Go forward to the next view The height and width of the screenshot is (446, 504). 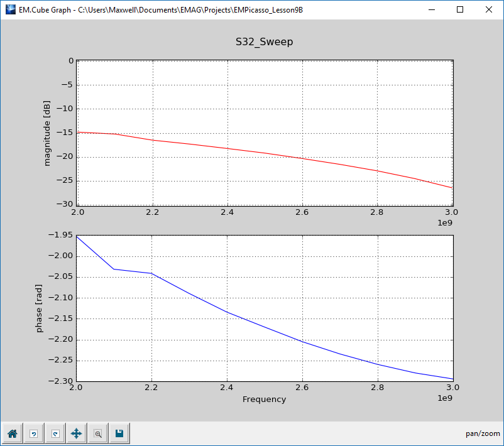point(55,433)
